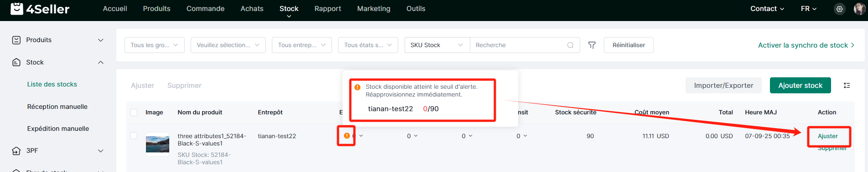Viewport: 868px width, 172px height.
Task: Click the Ajouter stock button
Action: pyautogui.click(x=800, y=86)
